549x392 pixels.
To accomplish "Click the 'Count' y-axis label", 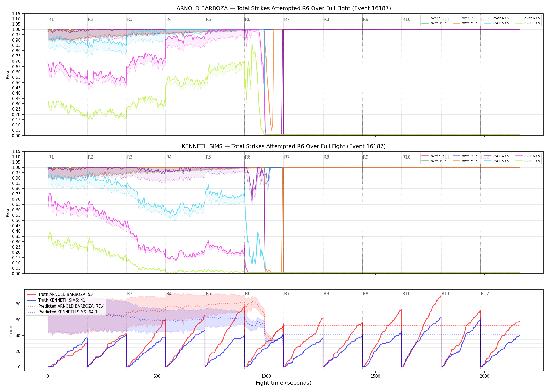I will [x=11, y=330].
